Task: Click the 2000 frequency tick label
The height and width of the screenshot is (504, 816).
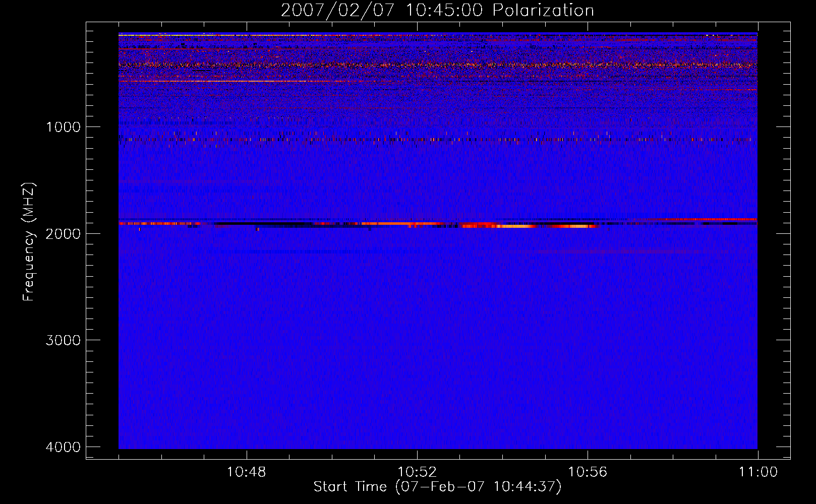Action: click(x=63, y=233)
